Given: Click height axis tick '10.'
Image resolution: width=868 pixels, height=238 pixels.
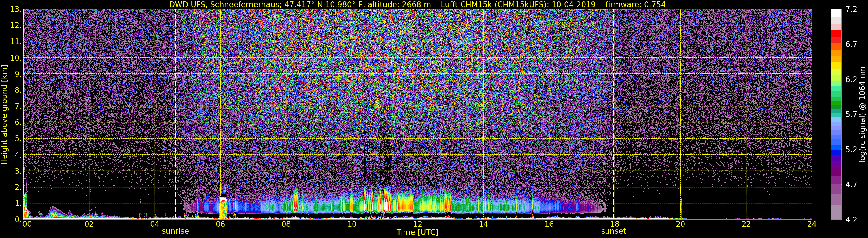Looking at the screenshot, I should [x=16, y=58].
